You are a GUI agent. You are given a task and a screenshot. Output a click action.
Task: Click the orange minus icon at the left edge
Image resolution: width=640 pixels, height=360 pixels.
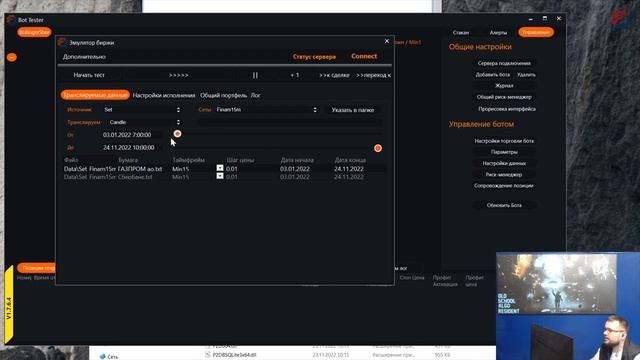(11, 57)
